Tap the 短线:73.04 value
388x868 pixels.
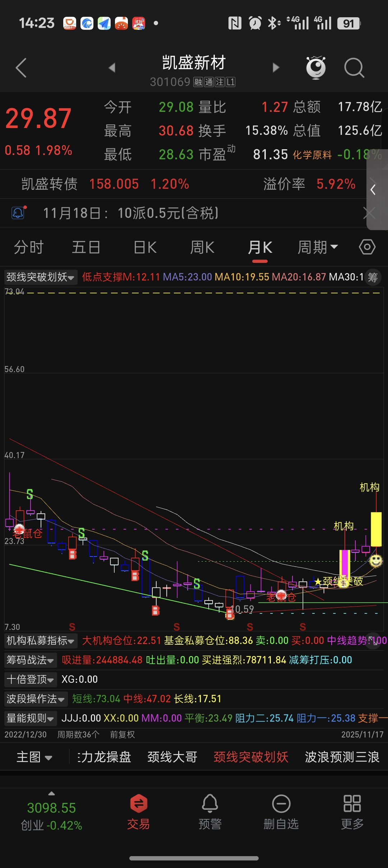[x=96, y=699]
